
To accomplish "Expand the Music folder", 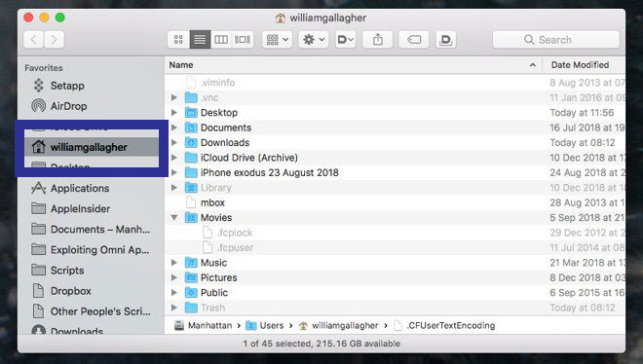I will [x=174, y=263].
